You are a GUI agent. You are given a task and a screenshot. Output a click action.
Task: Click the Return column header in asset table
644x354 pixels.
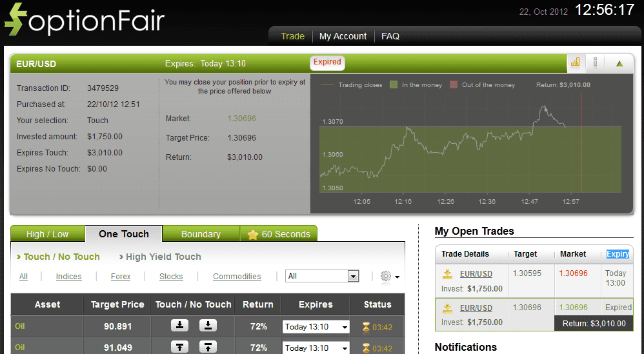coord(258,304)
